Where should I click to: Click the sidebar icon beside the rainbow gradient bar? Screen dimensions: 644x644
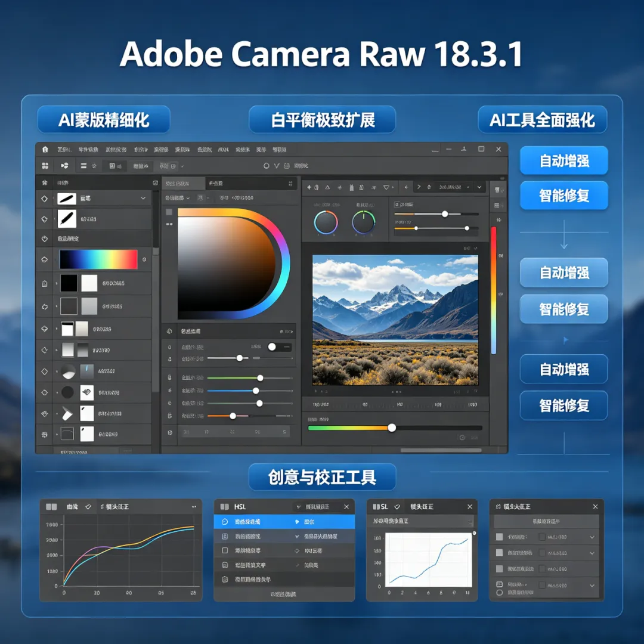pyautogui.click(x=44, y=259)
